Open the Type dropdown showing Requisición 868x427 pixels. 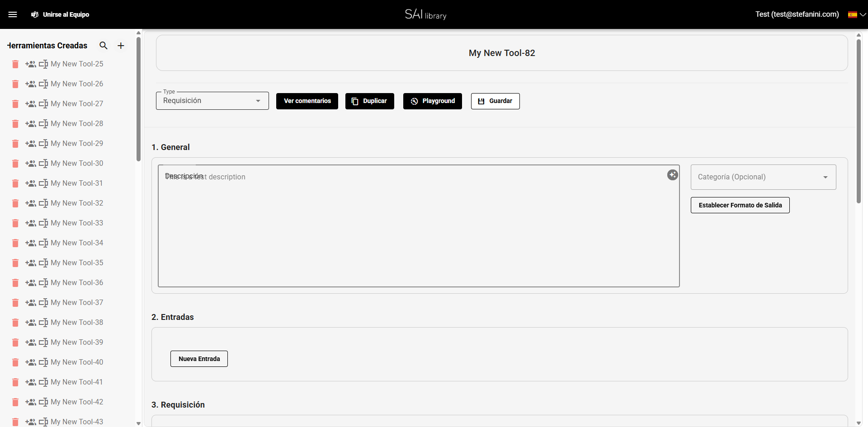212,101
